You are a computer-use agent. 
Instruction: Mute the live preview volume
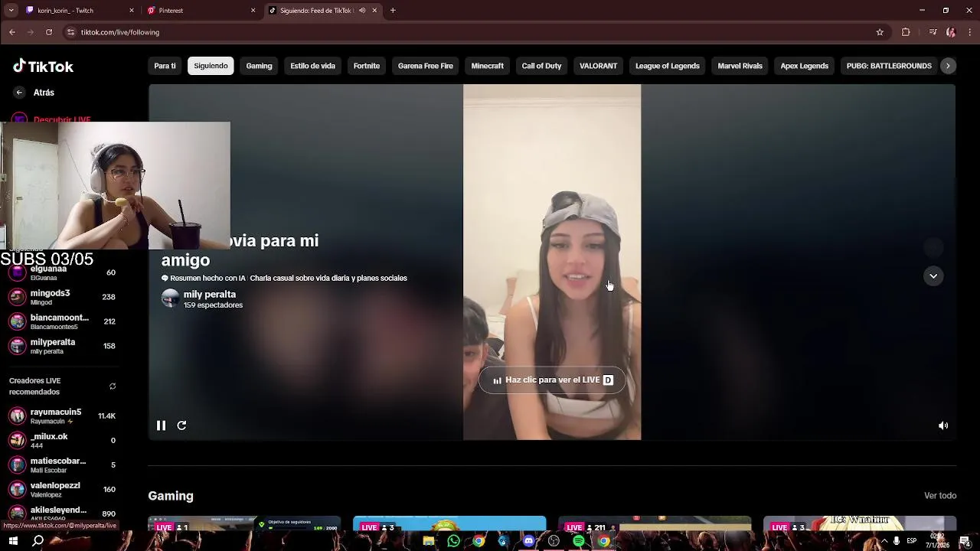pyautogui.click(x=943, y=425)
